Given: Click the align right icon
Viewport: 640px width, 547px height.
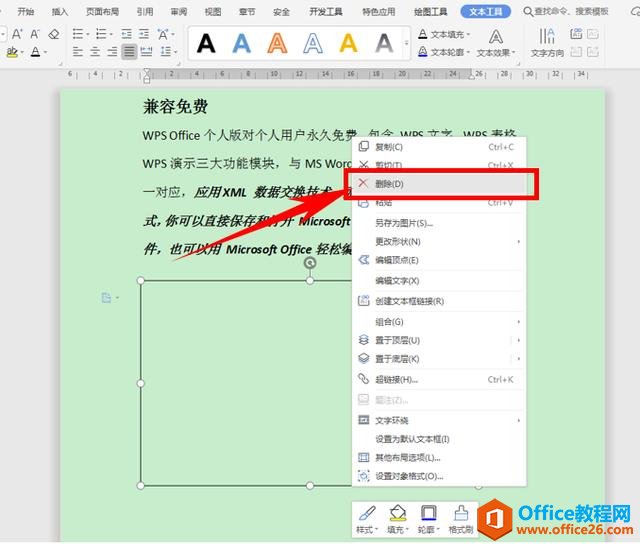Looking at the screenshot, I should [x=112, y=52].
